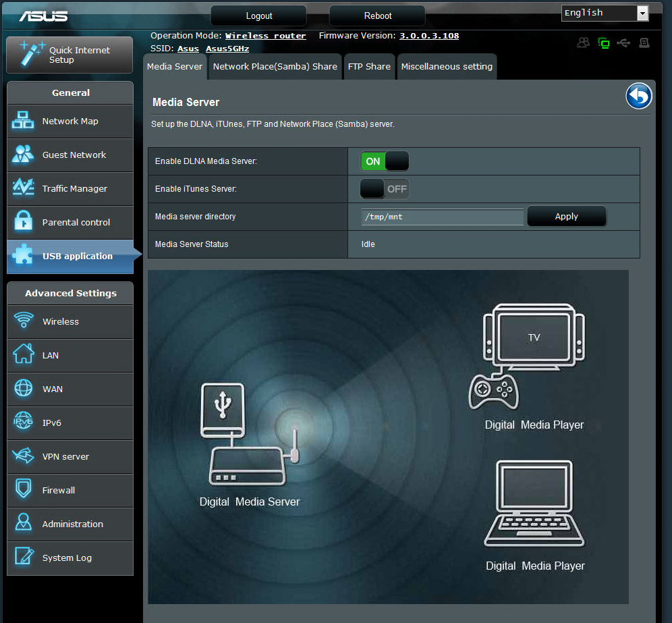Viewport: 672px width, 623px height.
Task: Click the Administration user icon
Action: point(23,522)
